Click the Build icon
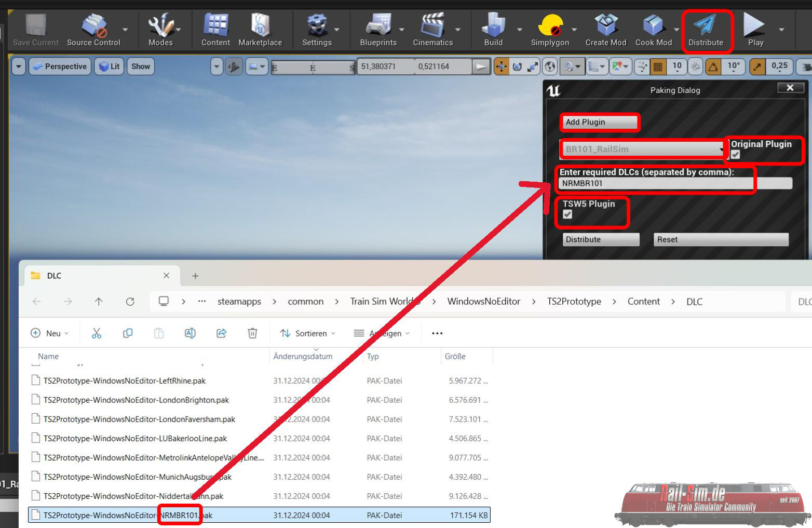 (493, 30)
